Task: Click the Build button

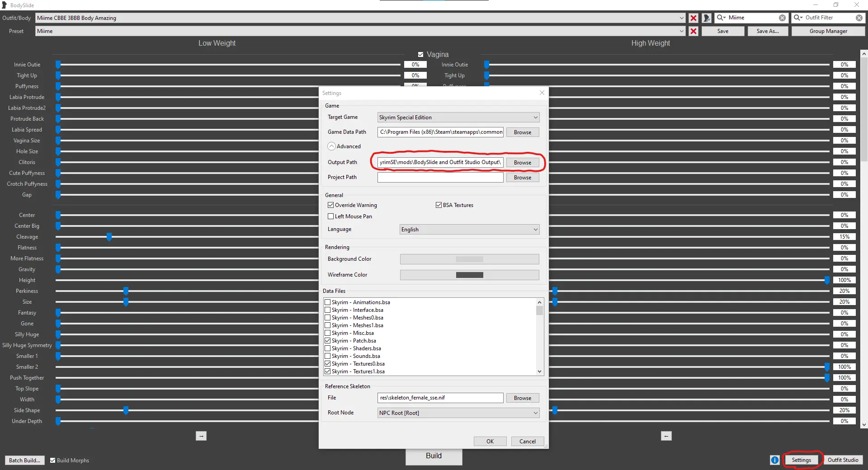Action: coord(434,456)
